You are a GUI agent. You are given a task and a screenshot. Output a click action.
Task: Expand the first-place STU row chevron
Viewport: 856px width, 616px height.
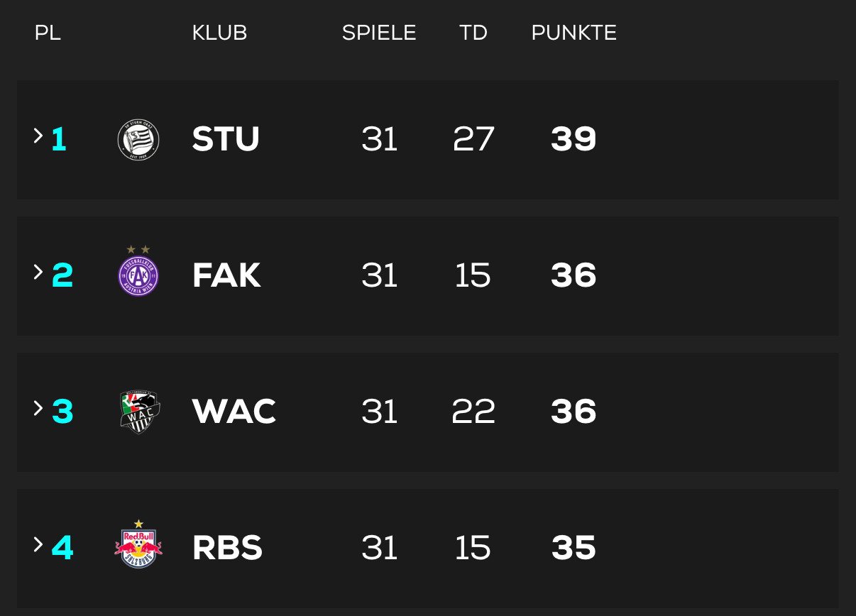coord(38,136)
